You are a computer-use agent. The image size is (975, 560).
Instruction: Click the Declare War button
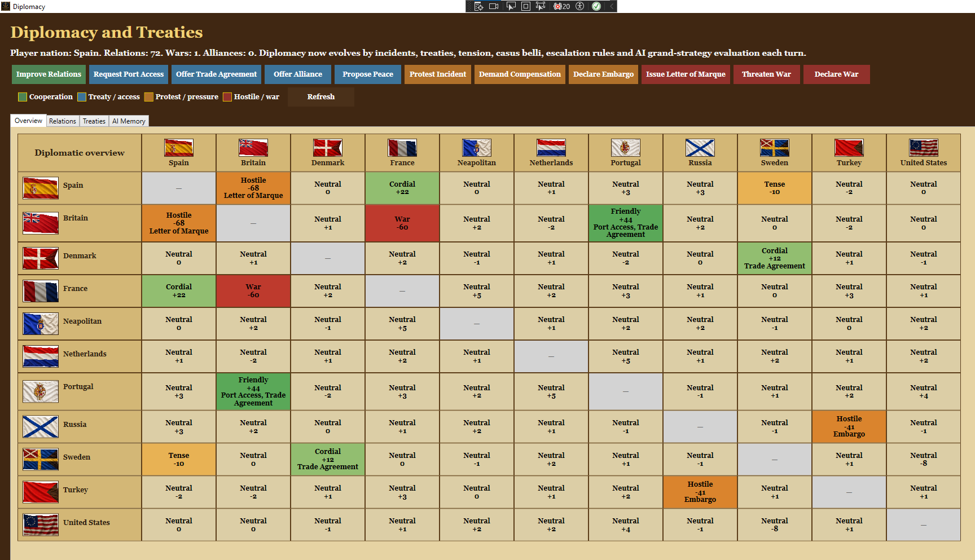coord(836,74)
